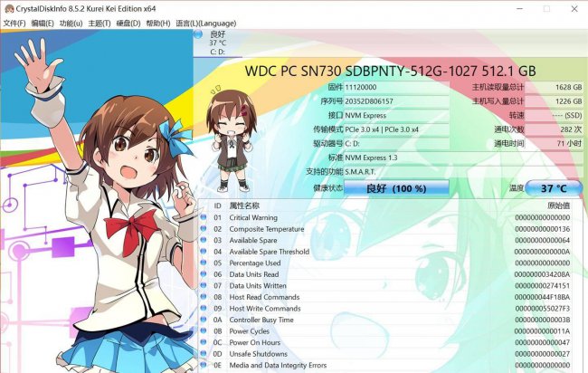588x373 pixels.
Task: Click status orb of Data Units Read row
Action: pos(204,274)
